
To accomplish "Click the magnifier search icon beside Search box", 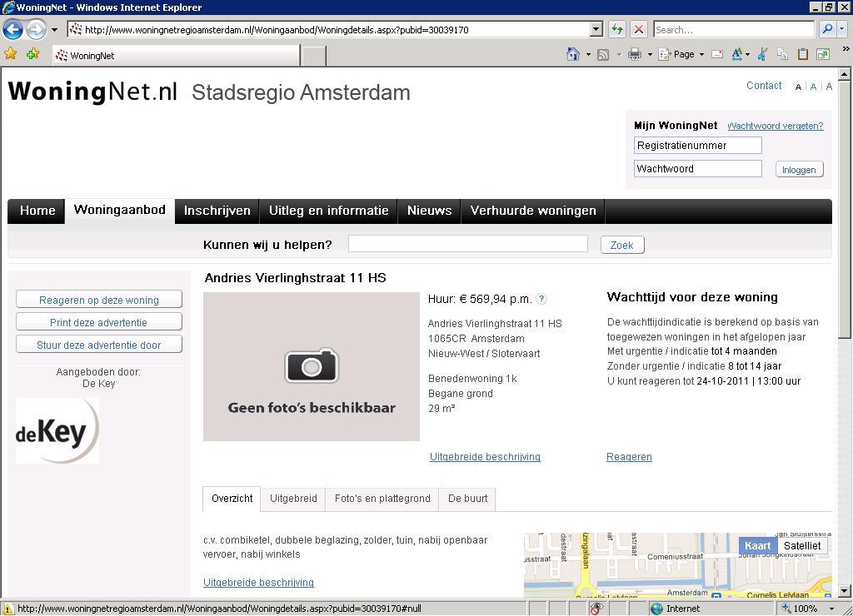I will [x=827, y=29].
